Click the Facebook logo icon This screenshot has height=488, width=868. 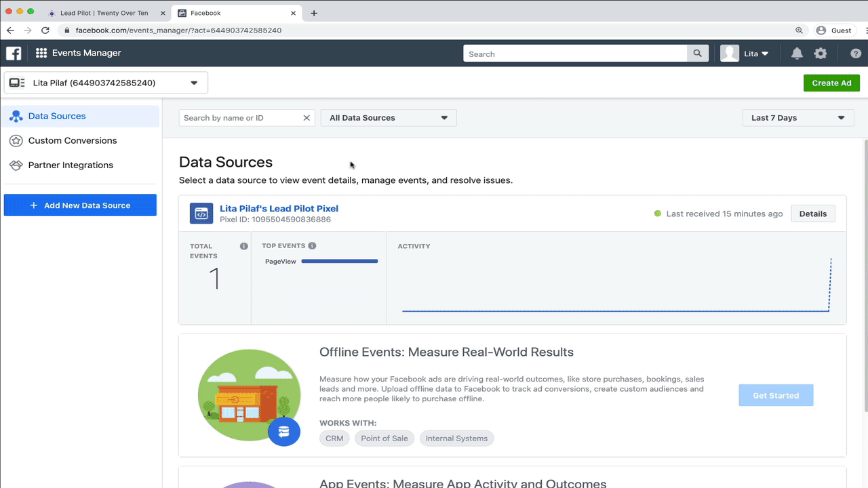pos(14,54)
